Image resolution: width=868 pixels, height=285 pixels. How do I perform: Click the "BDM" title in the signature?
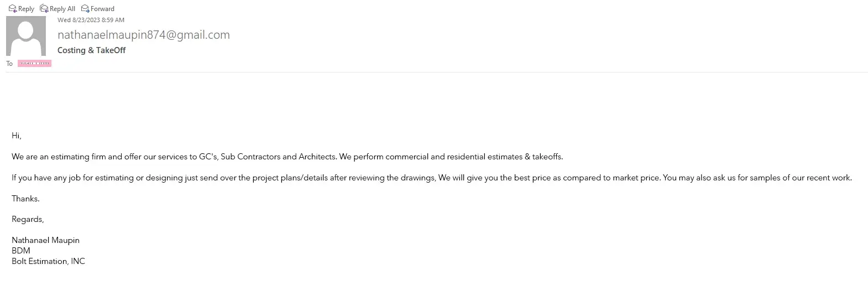pos(21,251)
